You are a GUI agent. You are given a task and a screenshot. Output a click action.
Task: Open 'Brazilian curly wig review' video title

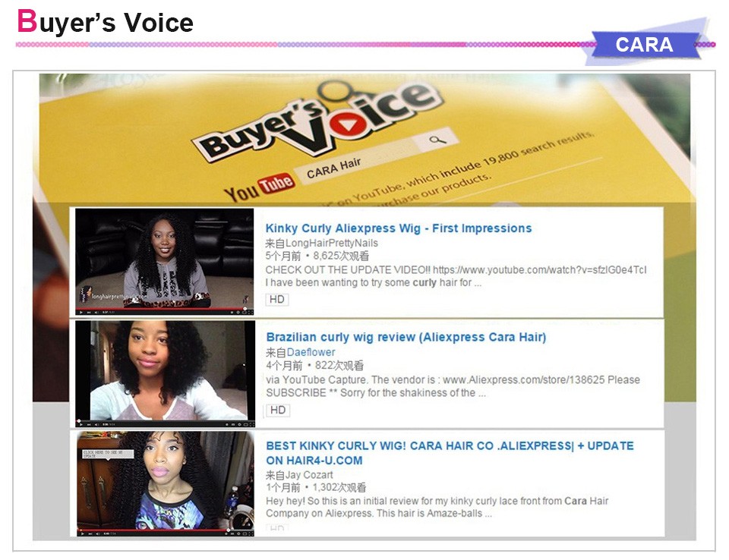click(x=406, y=338)
